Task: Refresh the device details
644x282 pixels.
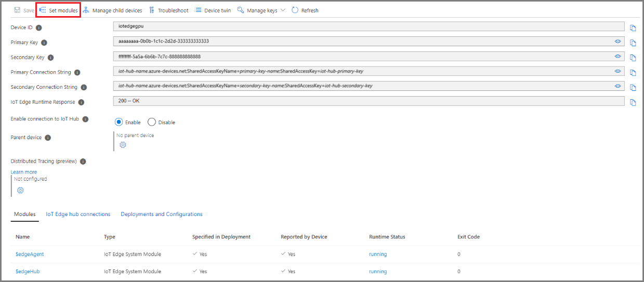Action: click(305, 10)
